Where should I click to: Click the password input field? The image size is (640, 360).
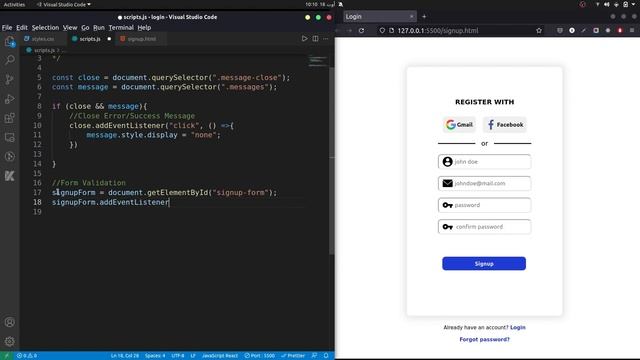click(484, 205)
